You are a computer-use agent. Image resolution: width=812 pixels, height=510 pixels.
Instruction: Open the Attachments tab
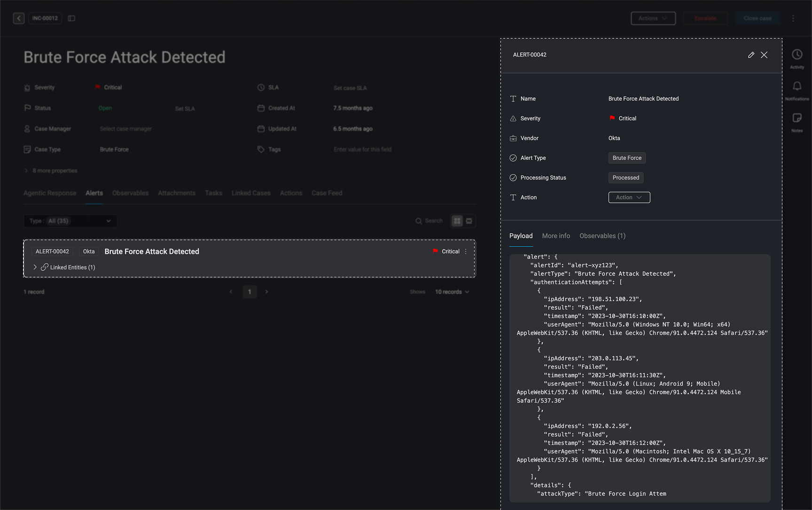coord(177,193)
